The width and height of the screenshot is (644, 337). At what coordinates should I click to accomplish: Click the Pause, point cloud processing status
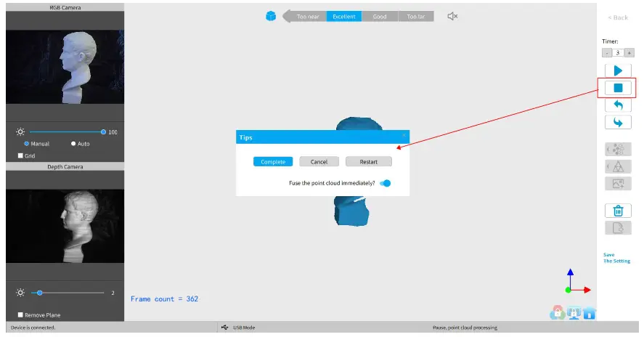tap(465, 328)
